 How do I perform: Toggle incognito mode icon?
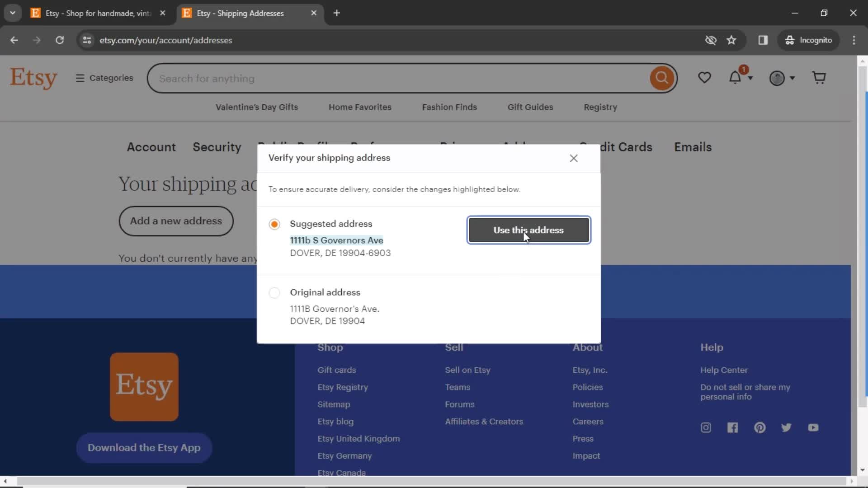tap(790, 40)
